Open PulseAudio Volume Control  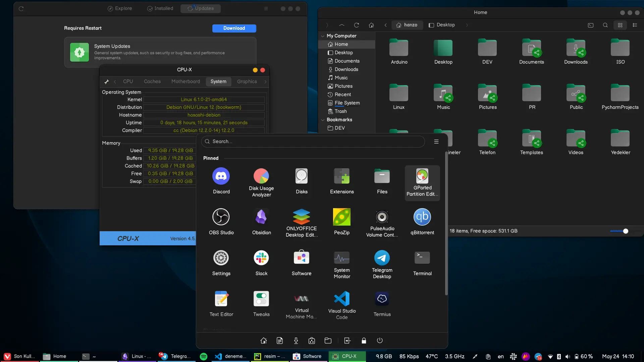tap(382, 223)
